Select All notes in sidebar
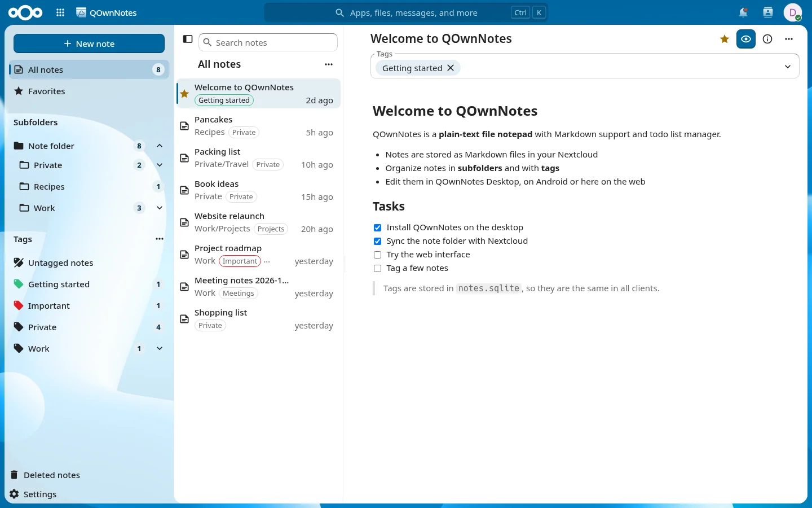Screen dimensions: 812x508 tap(89, 69)
